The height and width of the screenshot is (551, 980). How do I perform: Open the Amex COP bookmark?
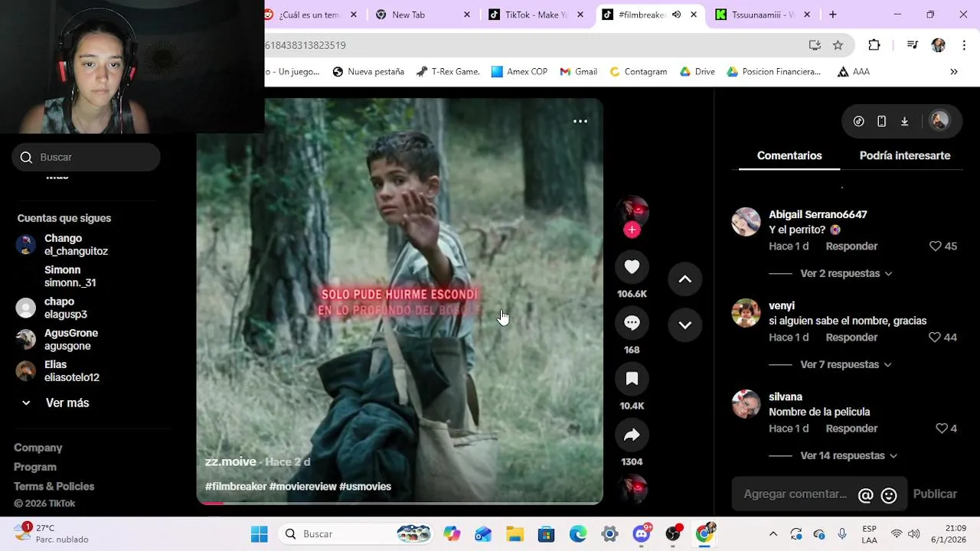point(519,72)
